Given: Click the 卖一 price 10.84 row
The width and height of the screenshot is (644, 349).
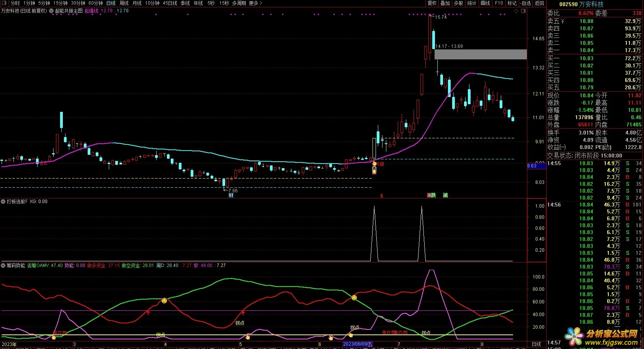Looking at the screenshot, I should 594,50.
